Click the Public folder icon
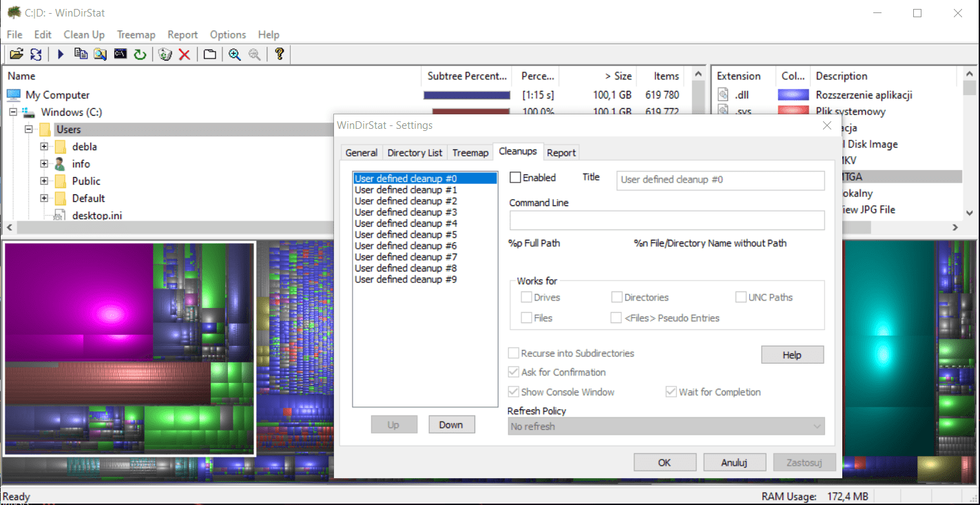 point(60,181)
